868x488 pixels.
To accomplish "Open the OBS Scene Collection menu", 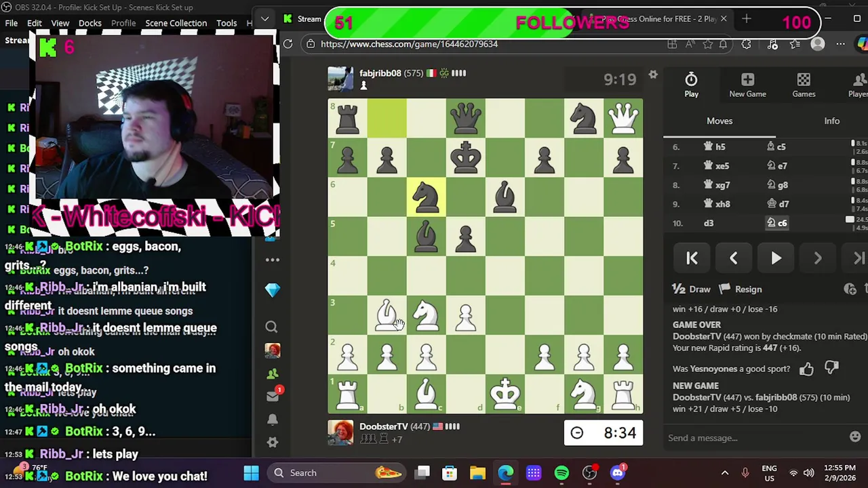I will tap(176, 23).
